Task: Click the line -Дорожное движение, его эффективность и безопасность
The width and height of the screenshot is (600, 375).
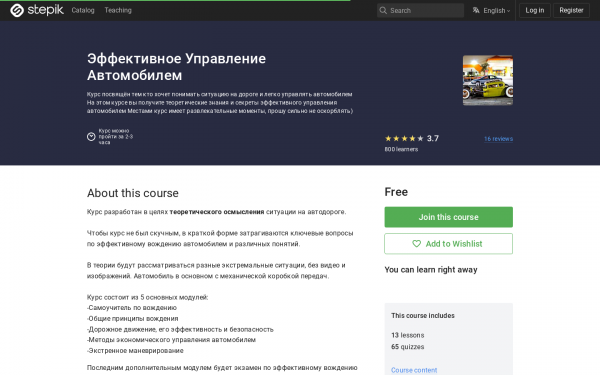Action: 180,329
